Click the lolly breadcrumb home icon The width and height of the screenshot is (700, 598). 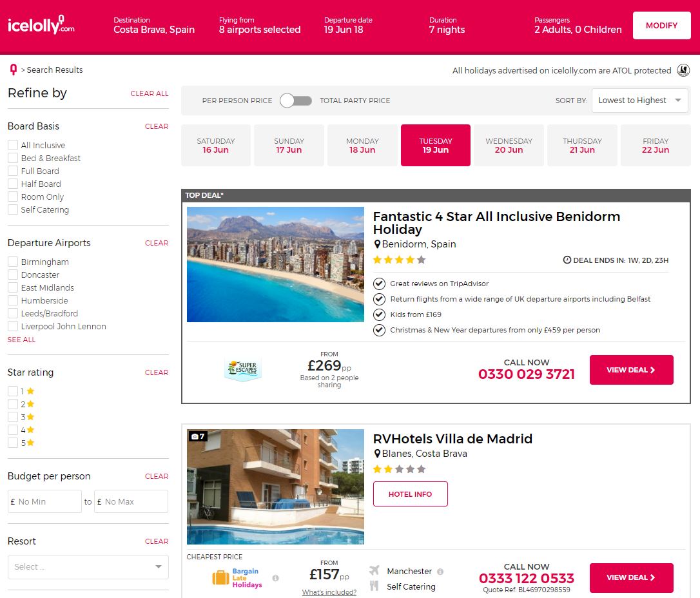click(x=14, y=70)
